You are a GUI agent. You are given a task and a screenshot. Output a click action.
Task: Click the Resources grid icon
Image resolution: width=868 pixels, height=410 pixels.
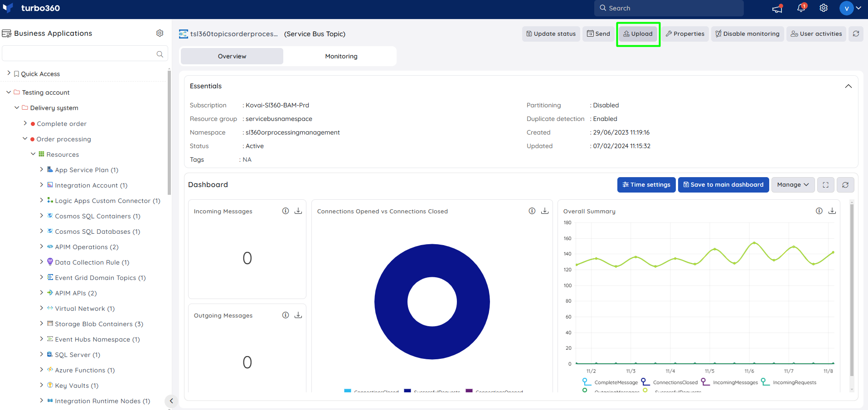[x=41, y=154]
